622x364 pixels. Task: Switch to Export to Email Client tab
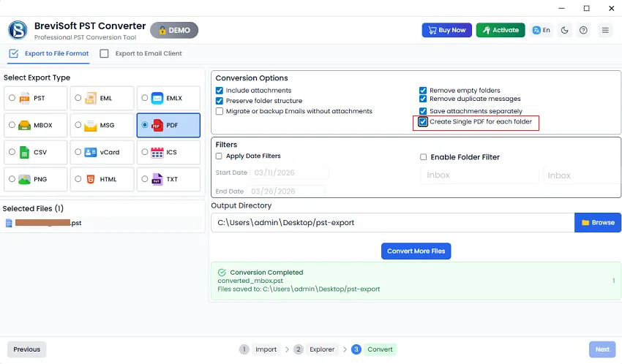(140, 53)
